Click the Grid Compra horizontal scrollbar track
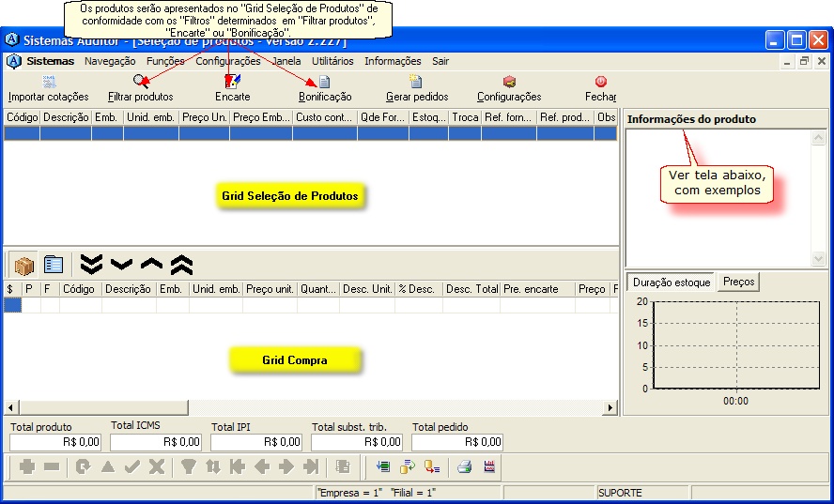The height and width of the screenshot is (504, 834). click(x=310, y=408)
